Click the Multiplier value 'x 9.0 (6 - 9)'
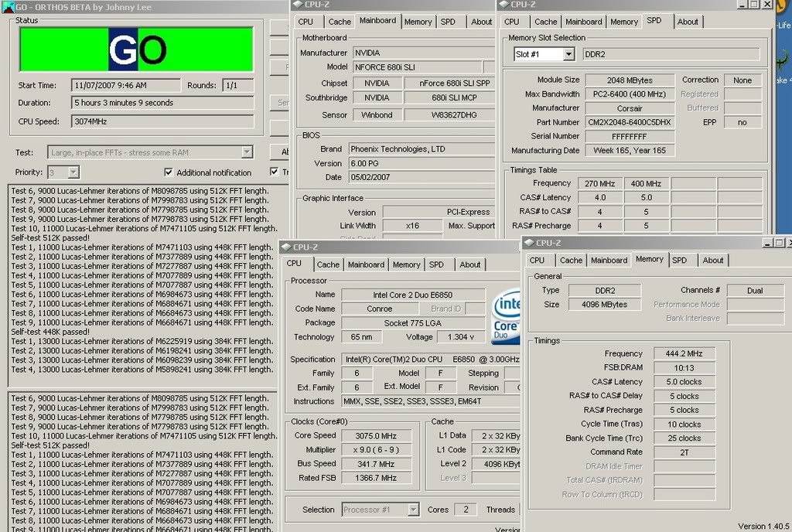 pos(377,450)
